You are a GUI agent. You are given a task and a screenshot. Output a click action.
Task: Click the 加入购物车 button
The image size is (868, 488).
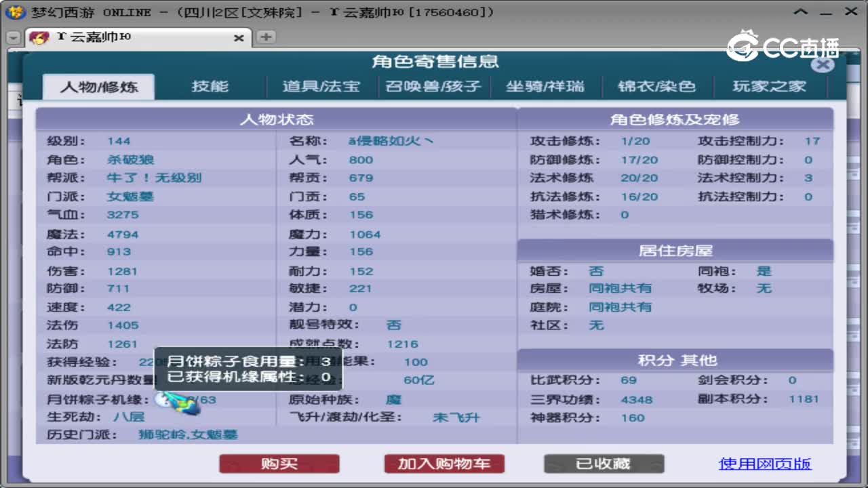(444, 464)
